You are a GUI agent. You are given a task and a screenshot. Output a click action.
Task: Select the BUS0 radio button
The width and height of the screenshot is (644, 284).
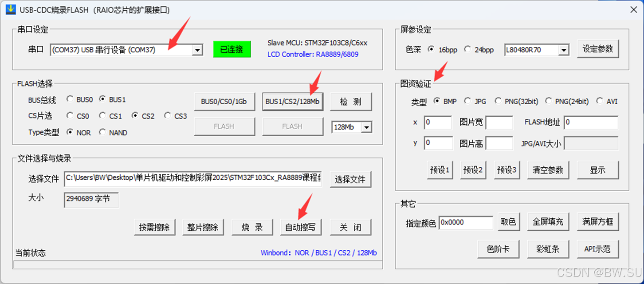(70, 99)
